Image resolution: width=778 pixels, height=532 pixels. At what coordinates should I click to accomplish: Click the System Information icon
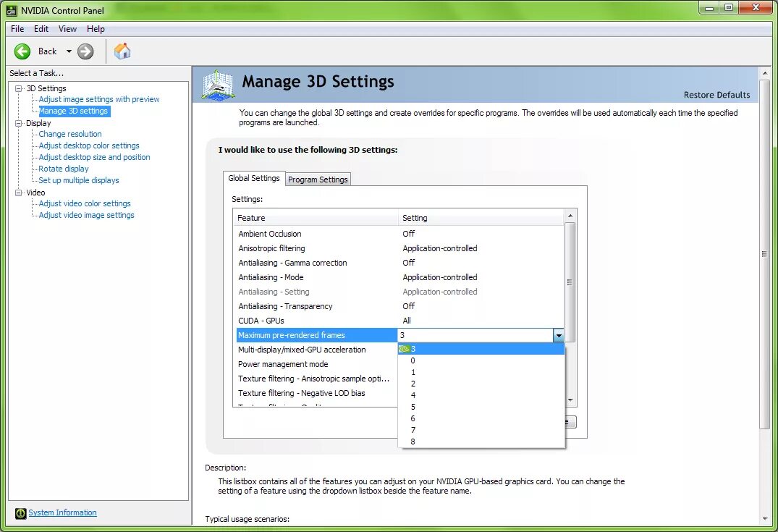tap(20, 513)
